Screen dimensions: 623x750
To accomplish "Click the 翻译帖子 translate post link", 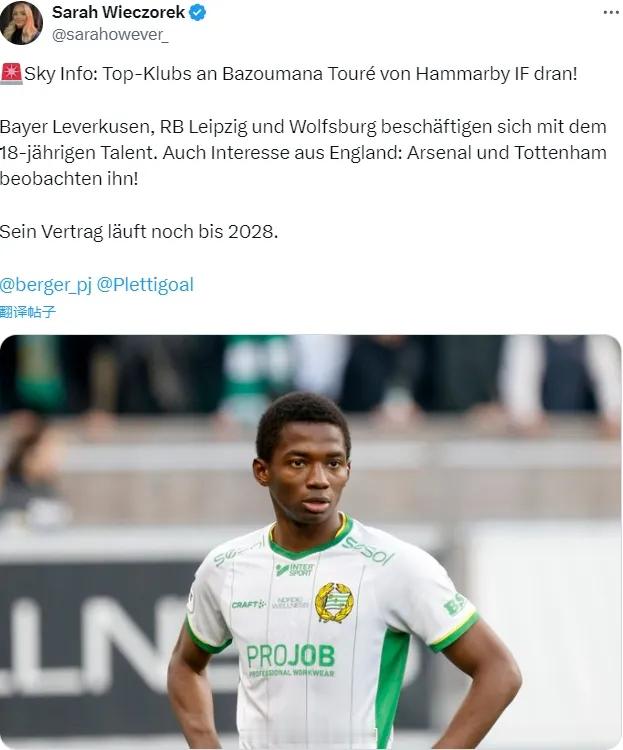I will [28, 312].
